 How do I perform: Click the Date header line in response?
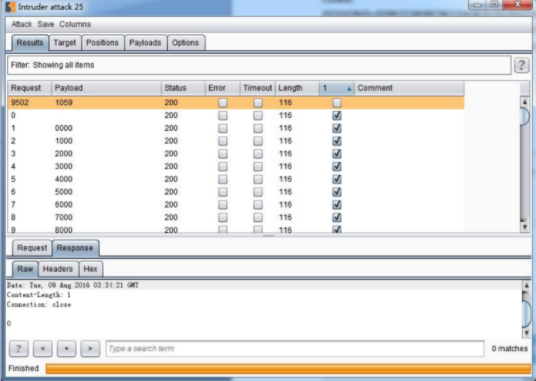[72, 285]
